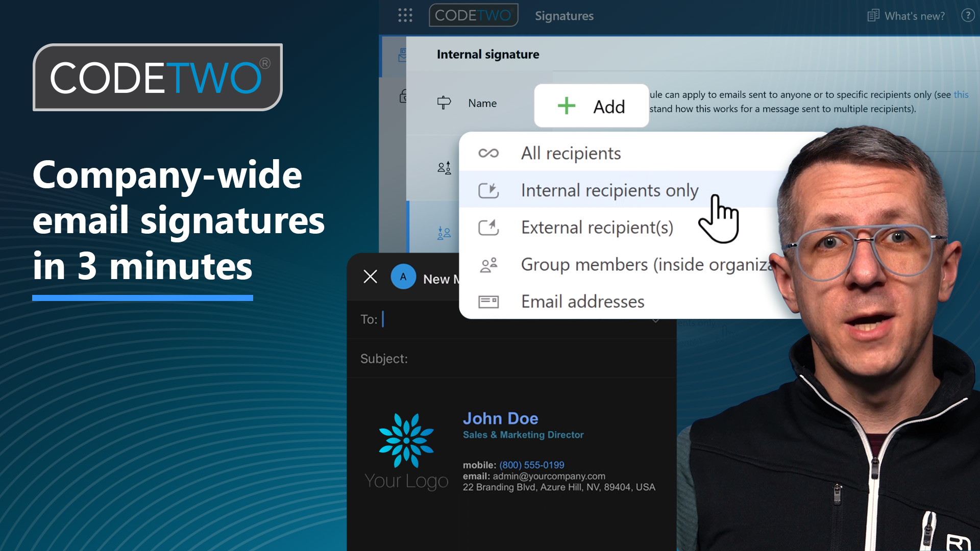Click the internal recipients inbound arrow icon
This screenshot has width=980, height=551.
click(x=488, y=190)
